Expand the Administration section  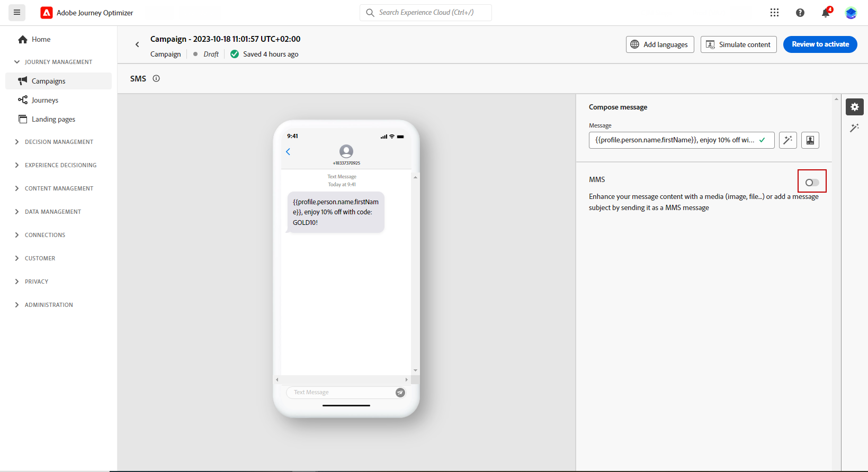tap(17, 305)
